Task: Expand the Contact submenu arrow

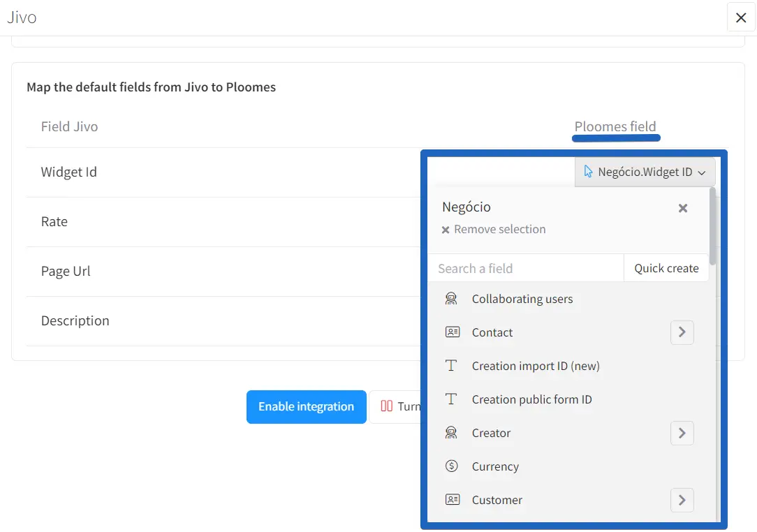Action: (x=682, y=332)
